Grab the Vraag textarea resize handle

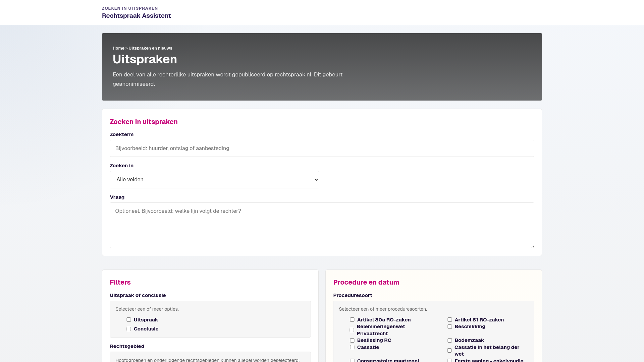click(532, 246)
